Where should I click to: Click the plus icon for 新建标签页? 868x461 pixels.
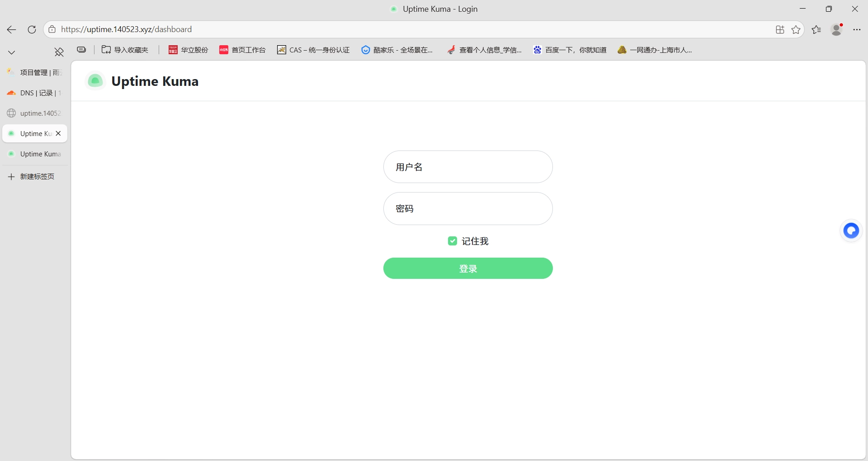[11, 176]
